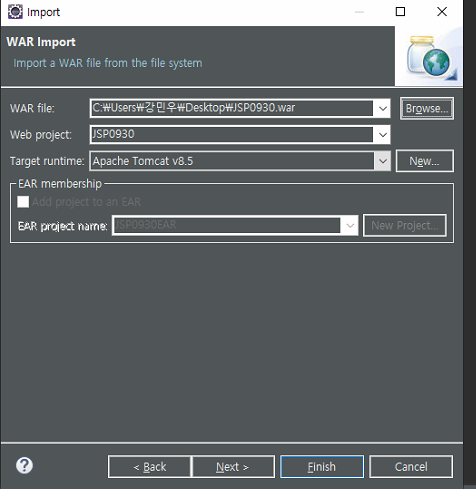
Task: Click the 'EAR project name:' label
Action: [x=63, y=226]
